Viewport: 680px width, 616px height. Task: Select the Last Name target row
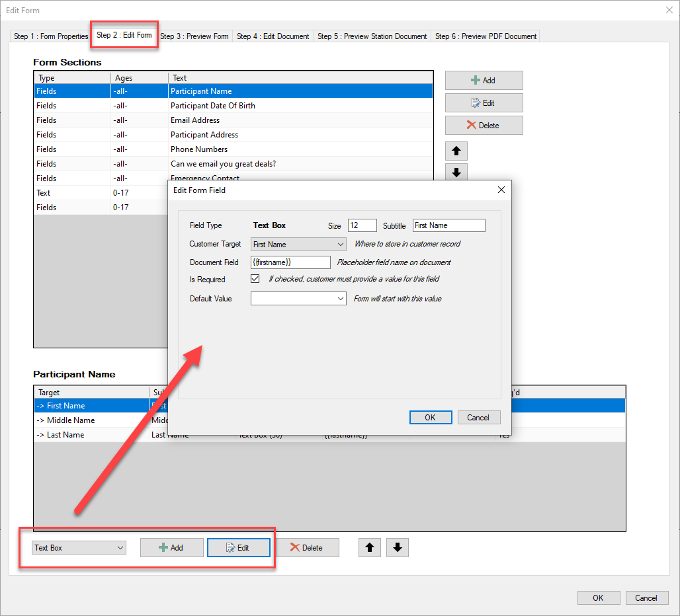[x=101, y=434]
